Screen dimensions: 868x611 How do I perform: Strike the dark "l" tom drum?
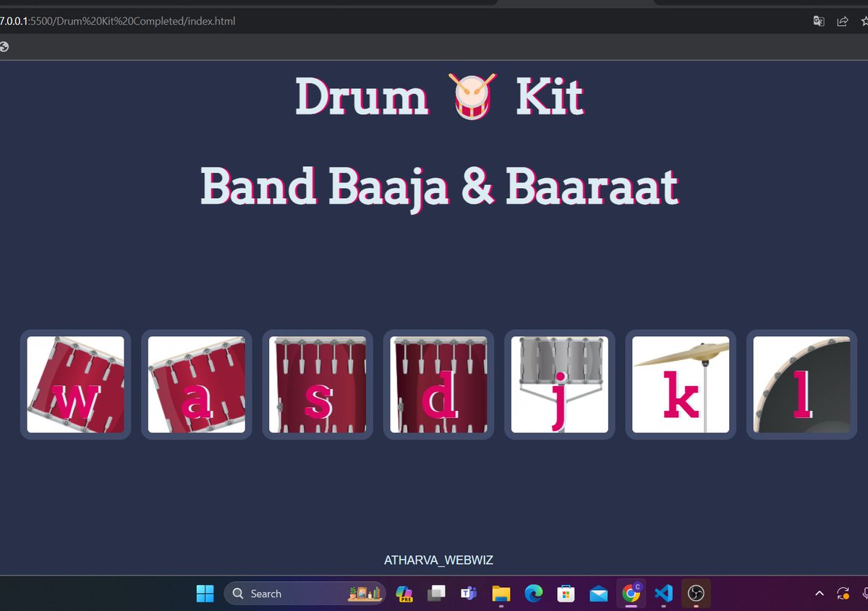801,384
